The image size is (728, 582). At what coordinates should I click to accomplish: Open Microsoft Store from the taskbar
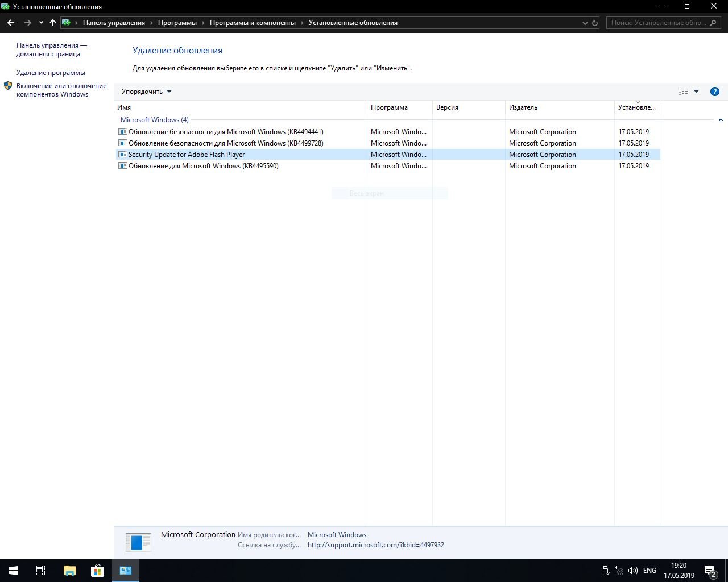point(97,571)
